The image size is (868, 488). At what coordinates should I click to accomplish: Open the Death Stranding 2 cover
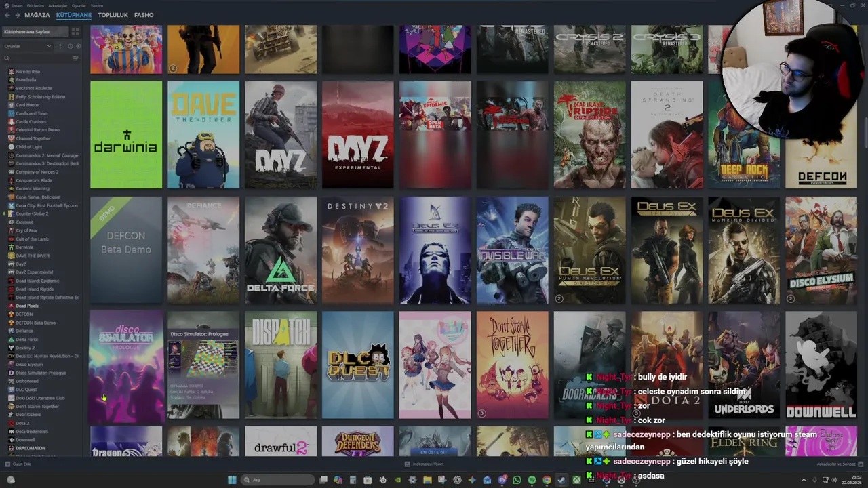point(667,135)
